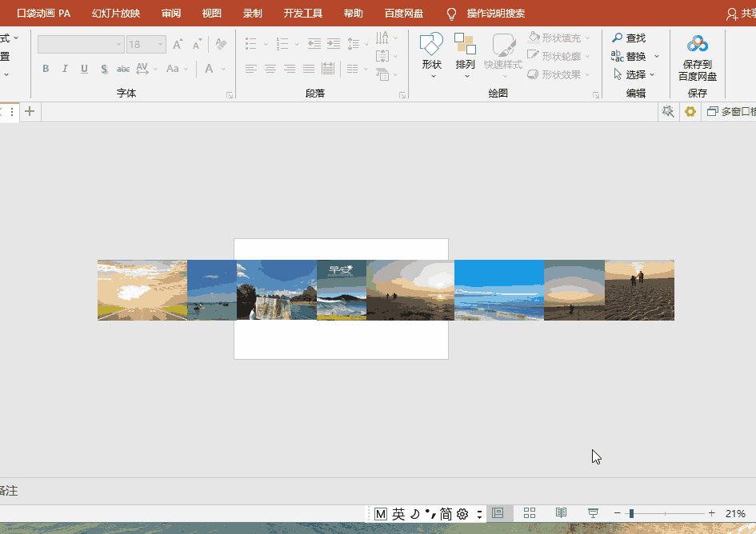
Task: Open the 选择 select dropdown
Action: tap(634, 74)
